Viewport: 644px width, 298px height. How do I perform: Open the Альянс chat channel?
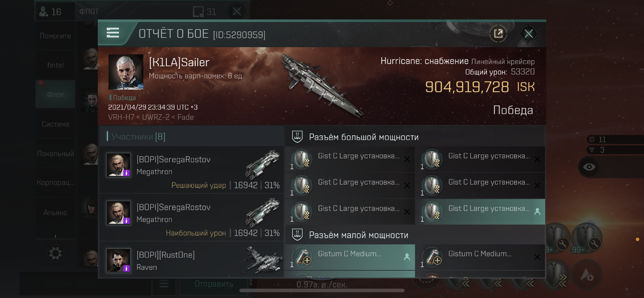tap(55, 213)
